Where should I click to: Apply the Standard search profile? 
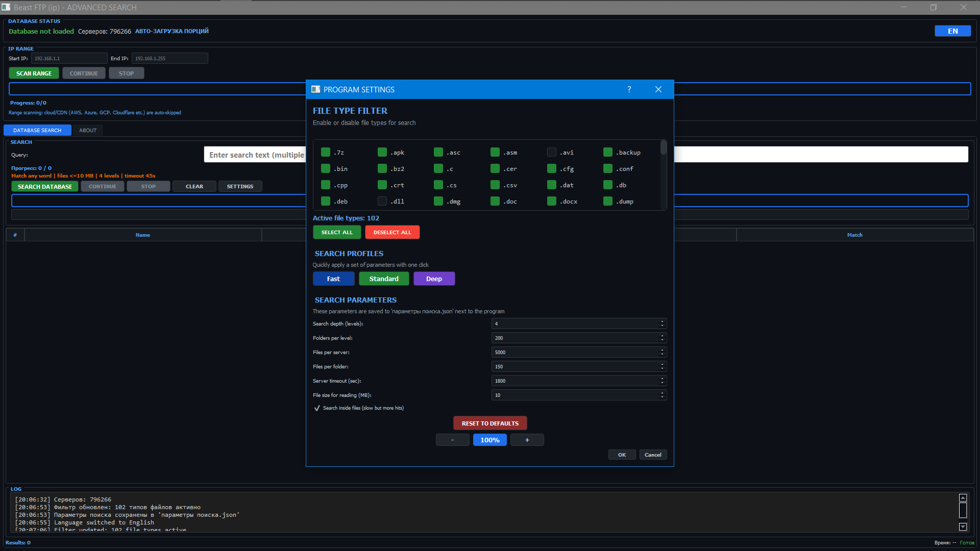coord(384,279)
